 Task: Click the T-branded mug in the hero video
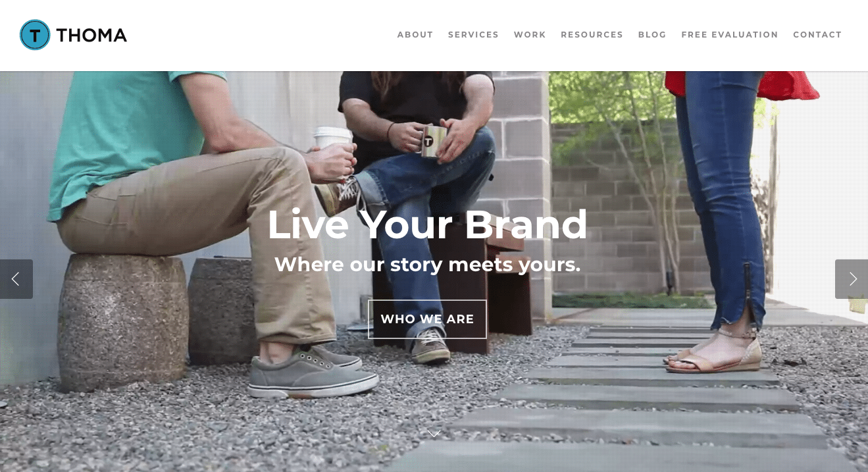click(x=432, y=140)
